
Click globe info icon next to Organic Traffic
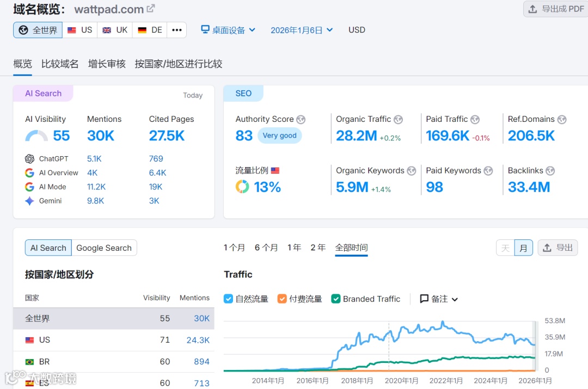(x=398, y=120)
